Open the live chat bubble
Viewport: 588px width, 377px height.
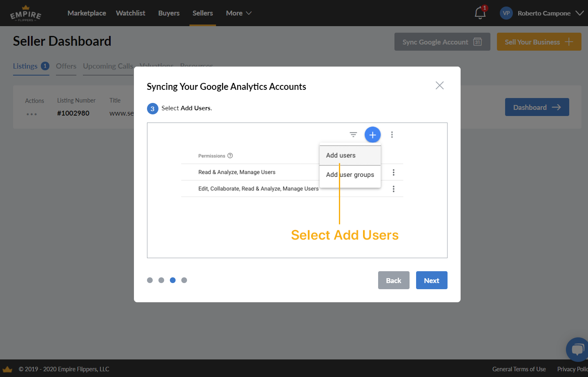tap(577, 350)
